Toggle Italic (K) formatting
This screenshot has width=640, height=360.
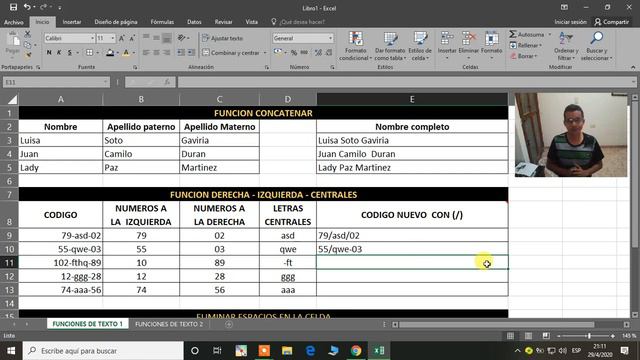tap(59, 53)
